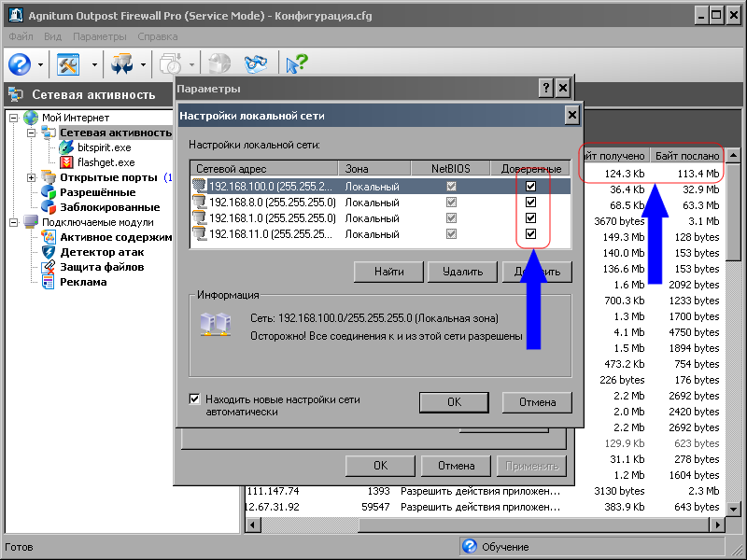The width and height of the screenshot is (747, 560).
Task: Click OK in the Параметры dialog
Action: pos(380,466)
